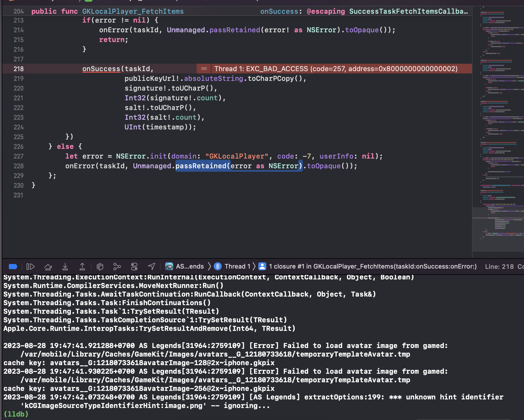The height and width of the screenshot is (420, 524).
Task: Click the 19:47:41.921288 avatar error log line
Action: 226,346
